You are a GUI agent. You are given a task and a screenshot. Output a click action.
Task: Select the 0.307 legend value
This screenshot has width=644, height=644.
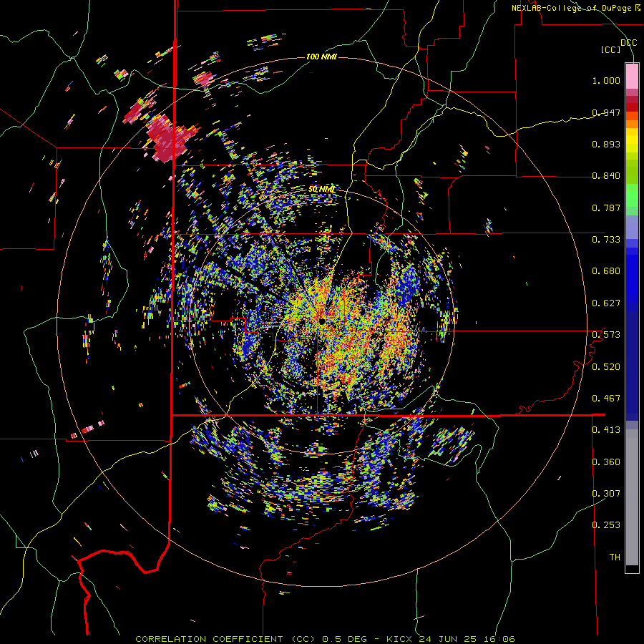pyautogui.click(x=606, y=494)
